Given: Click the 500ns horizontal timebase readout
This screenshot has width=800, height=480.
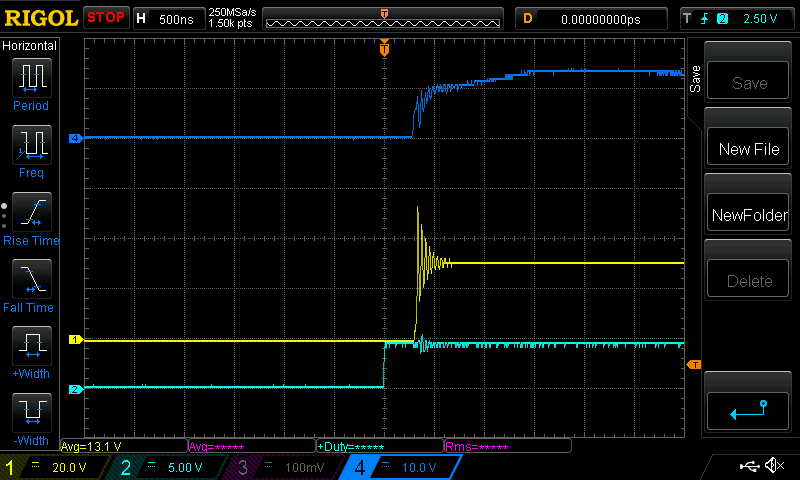Looking at the screenshot, I should click(x=176, y=18).
